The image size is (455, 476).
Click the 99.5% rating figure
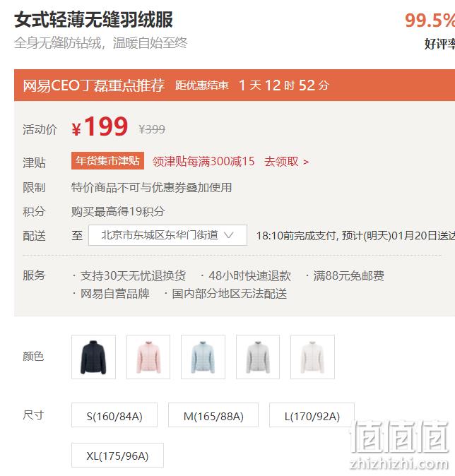(x=430, y=20)
